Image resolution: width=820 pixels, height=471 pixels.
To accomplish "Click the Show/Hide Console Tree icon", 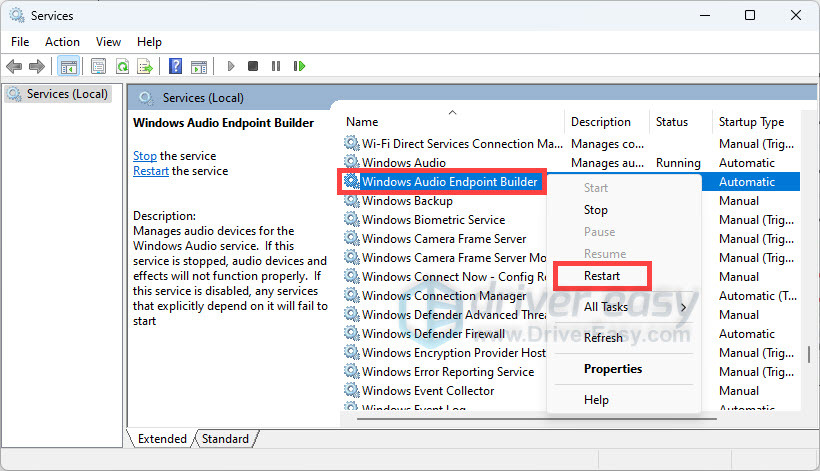I will pyautogui.click(x=68, y=66).
